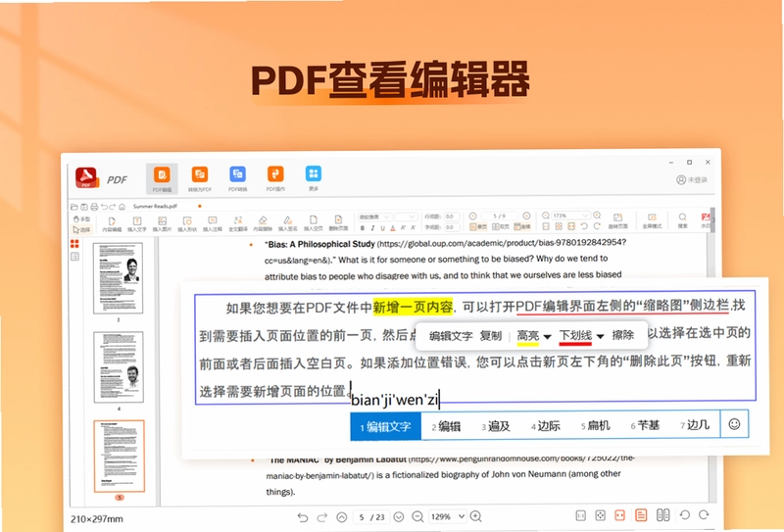Open the PDF编辑 ribbon tab
Image resolution: width=784 pixels, height=532 pixels.
162,178
